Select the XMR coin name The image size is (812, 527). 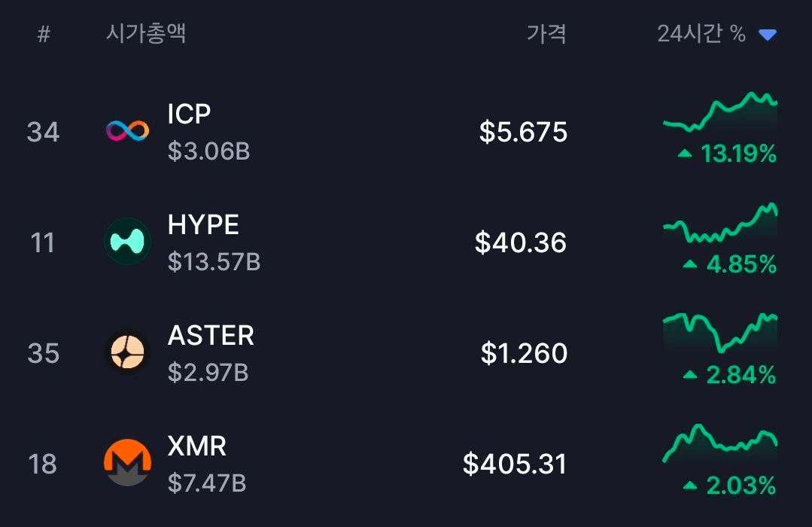[x=196, y=446]
